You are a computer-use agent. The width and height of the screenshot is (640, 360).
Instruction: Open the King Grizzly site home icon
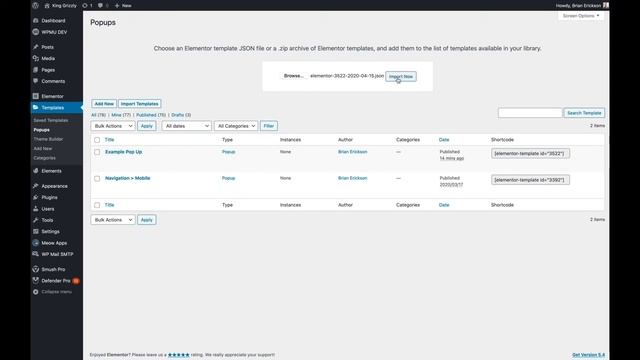(47, 6)
